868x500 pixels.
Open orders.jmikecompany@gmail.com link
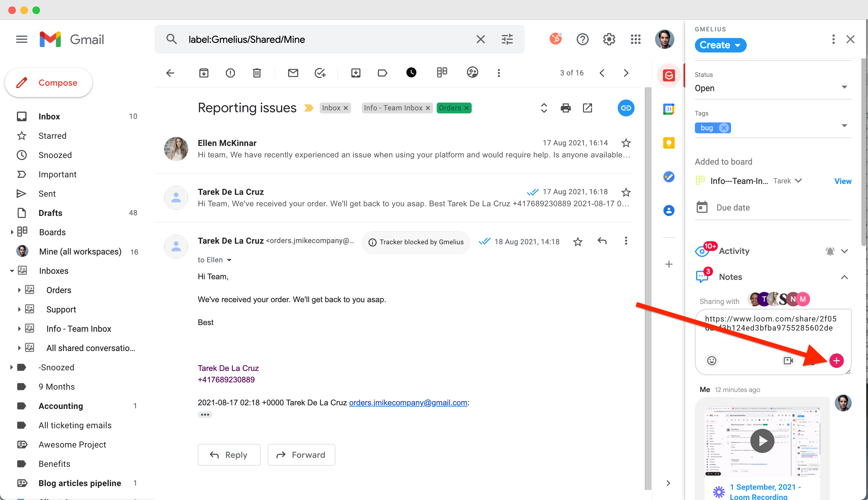(x=408, y=403)
